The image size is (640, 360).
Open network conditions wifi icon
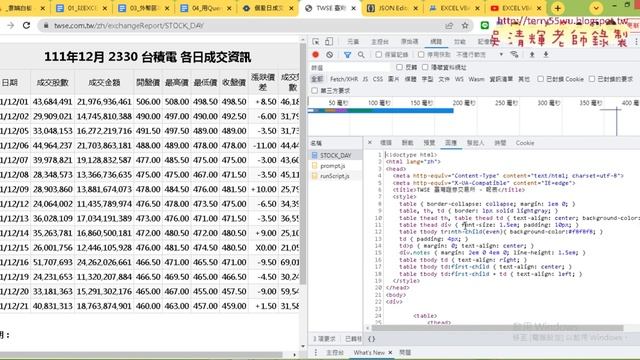coord(514,55)
